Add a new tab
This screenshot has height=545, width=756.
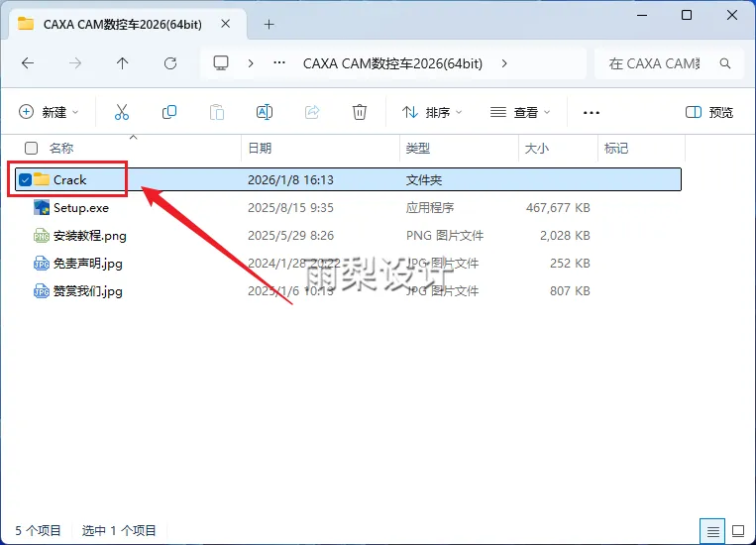point(270,24)
